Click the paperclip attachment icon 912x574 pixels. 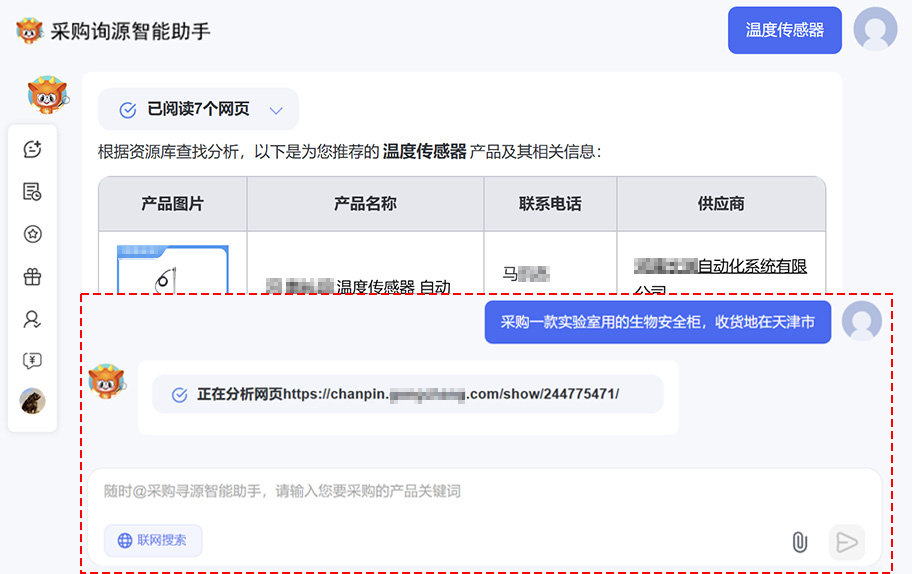pos(799,542)
